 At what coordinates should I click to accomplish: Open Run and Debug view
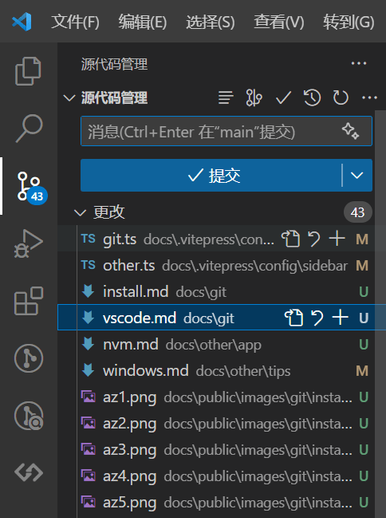point(28,244)
